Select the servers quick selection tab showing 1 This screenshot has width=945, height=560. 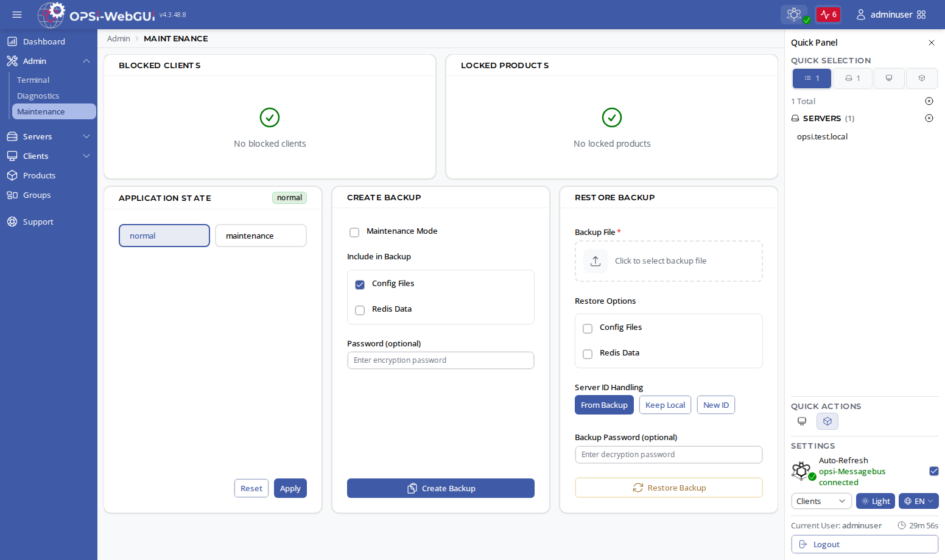(x=852, y=78)
